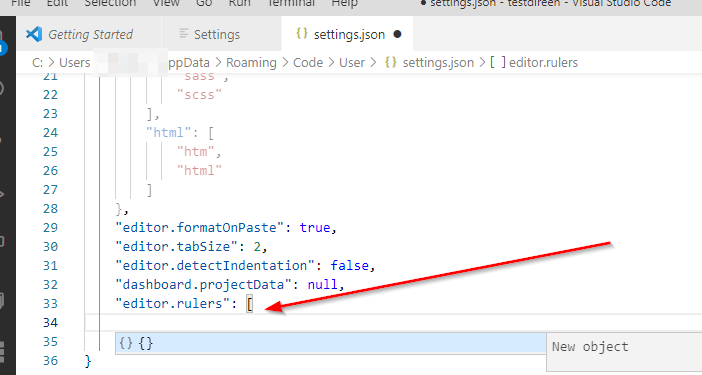The image size is (702, 375).
Task: Click the "editor.tabSize" key
Action: (180, 247)
